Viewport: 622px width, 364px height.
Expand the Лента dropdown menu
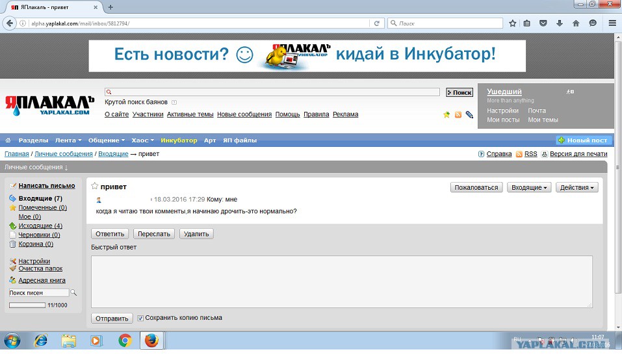[x=68, y=140]
